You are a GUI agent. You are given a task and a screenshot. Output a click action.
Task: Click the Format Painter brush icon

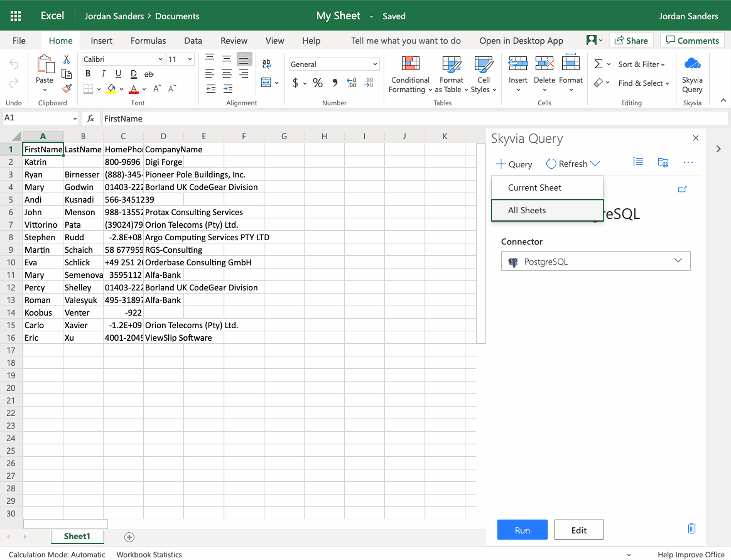[x=67, y=89]
